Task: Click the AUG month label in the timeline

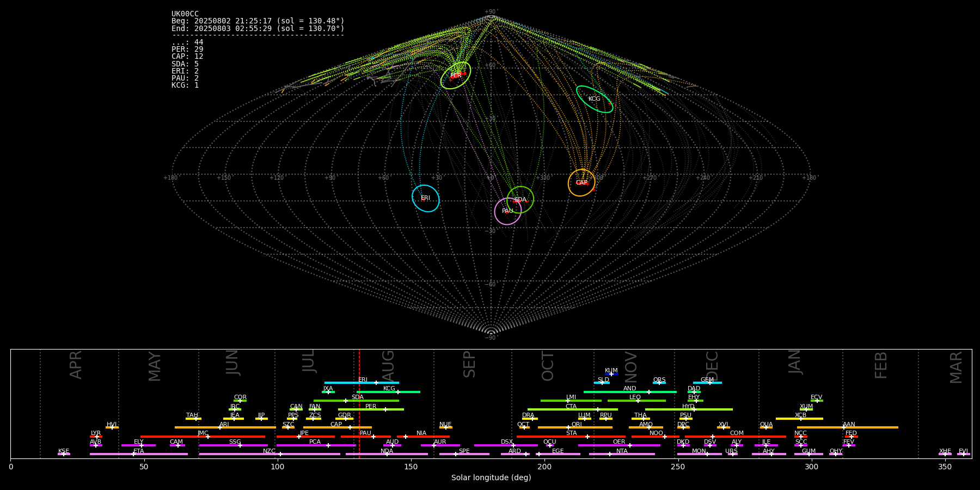Action: pos(388,366)
